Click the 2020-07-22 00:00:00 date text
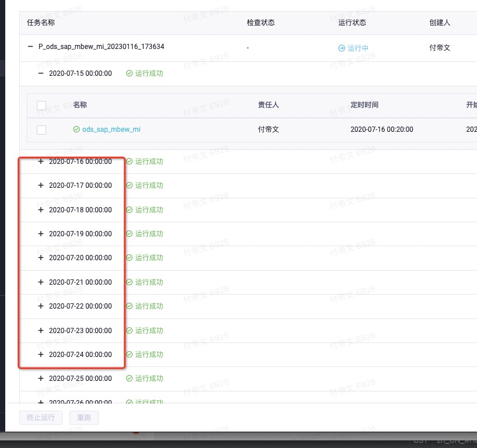The height and width of the screenshot is (448, 477). 81,306
